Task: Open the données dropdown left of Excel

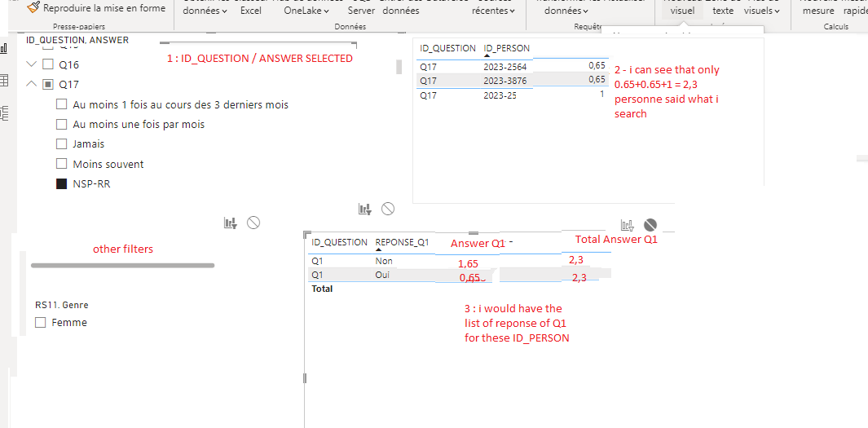Action: coord(205,11)
